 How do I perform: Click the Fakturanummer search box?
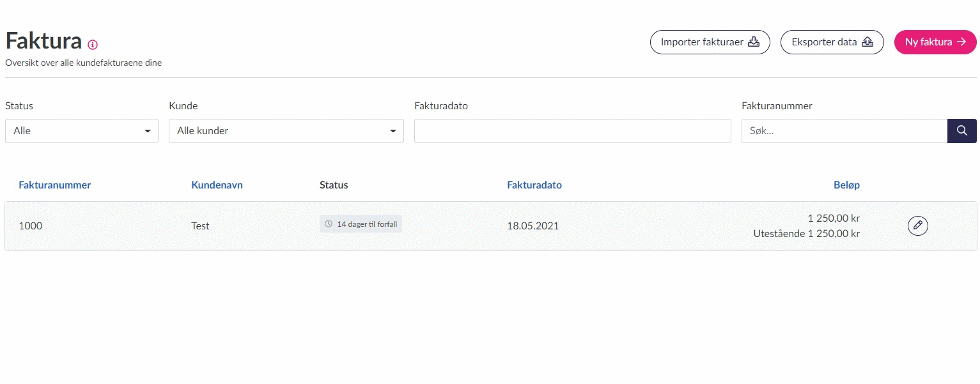pos(844,131)
